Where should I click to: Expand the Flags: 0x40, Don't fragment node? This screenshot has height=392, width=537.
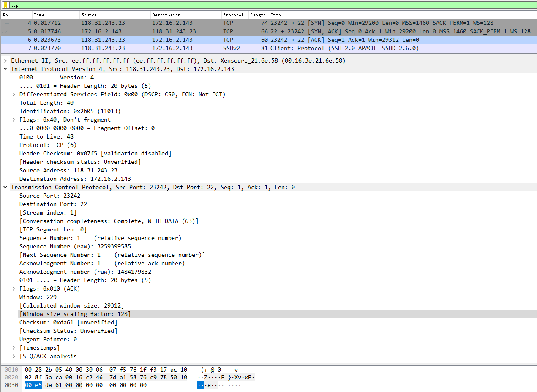tap(14, 120)
